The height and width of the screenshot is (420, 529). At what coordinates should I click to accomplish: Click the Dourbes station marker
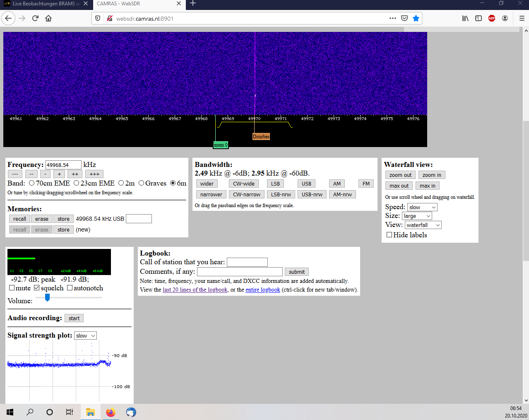coord(261,136)
